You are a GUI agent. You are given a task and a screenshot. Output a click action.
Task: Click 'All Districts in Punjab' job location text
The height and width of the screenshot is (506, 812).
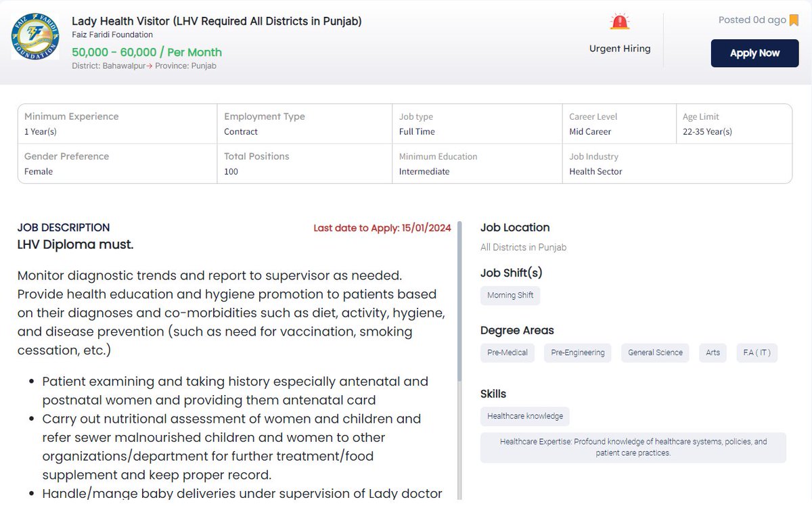[x=523, y=248]
